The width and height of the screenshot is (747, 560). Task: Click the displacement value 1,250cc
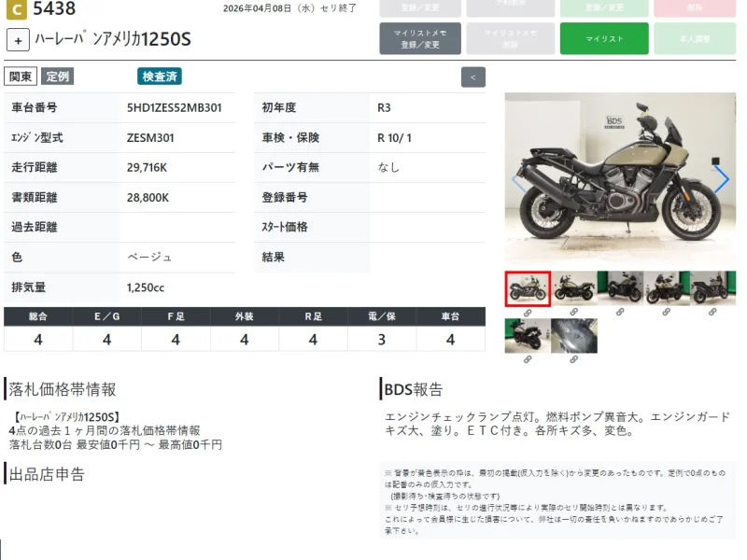(x=146, y=287)
